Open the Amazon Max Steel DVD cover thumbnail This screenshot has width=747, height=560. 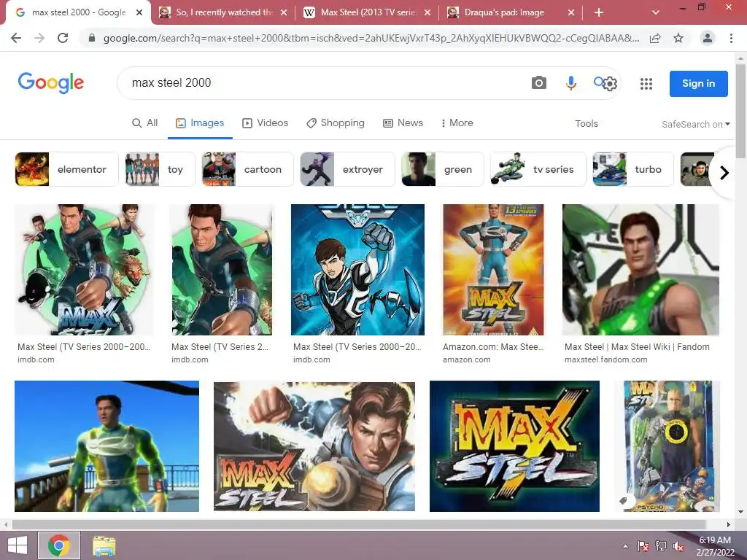493,270
